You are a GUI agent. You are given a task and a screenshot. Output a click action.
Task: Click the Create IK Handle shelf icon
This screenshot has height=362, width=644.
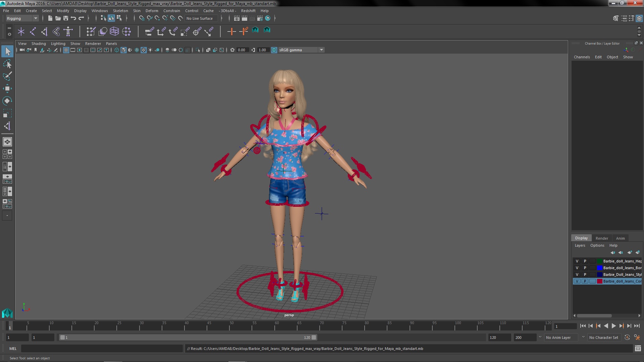45,32
